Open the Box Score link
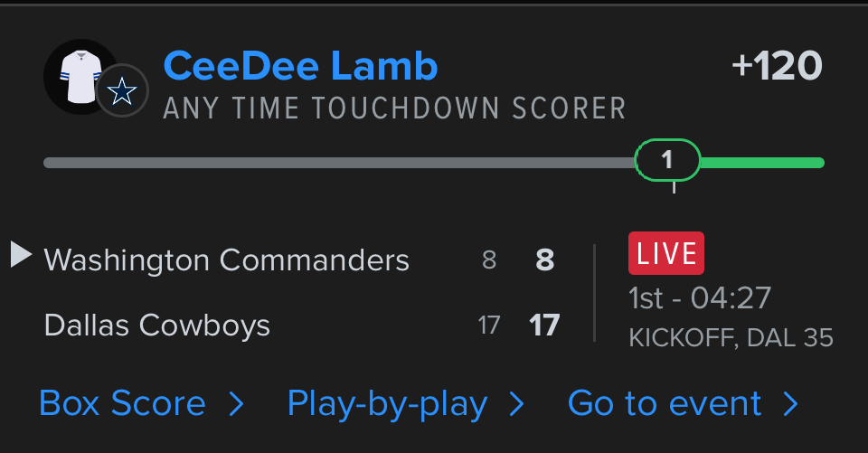This screenshot has width=868, height=453. click(x=123, y=404)
